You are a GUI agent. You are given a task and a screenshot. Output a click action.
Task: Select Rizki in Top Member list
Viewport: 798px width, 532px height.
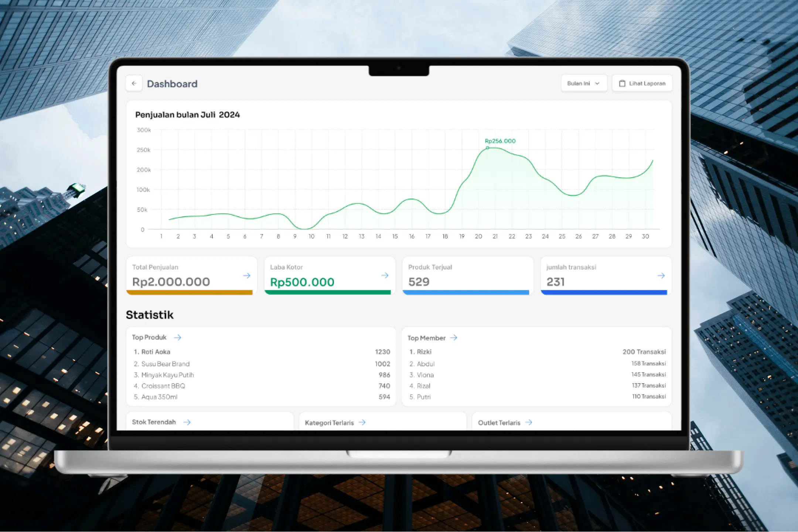(424, 352)
